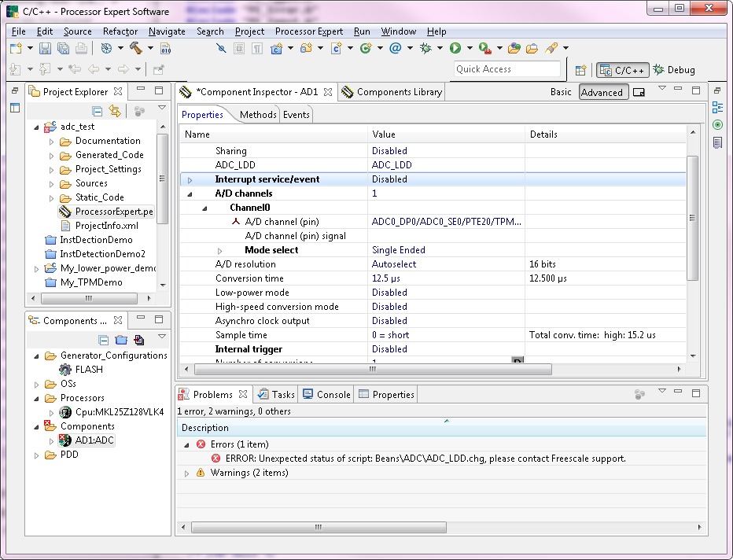Open the Processor Expert menu
Viewport: 733px width, 560px height.
308,31
